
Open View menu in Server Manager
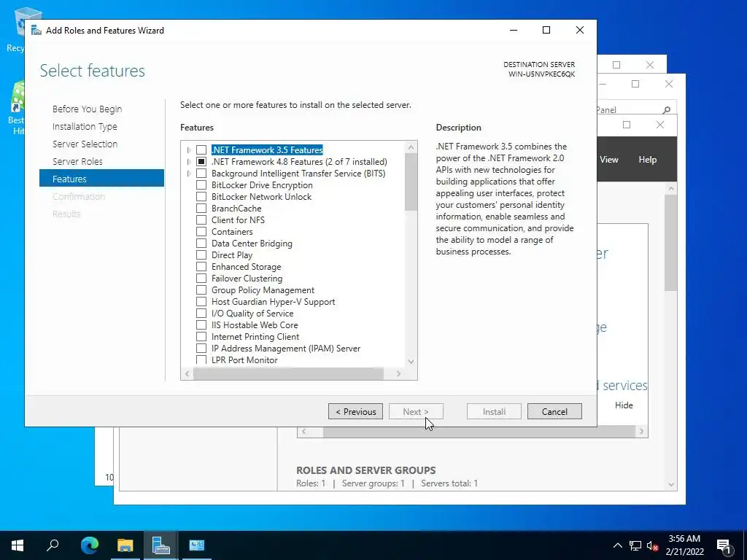pyautogui.click(x=609, y=160)
